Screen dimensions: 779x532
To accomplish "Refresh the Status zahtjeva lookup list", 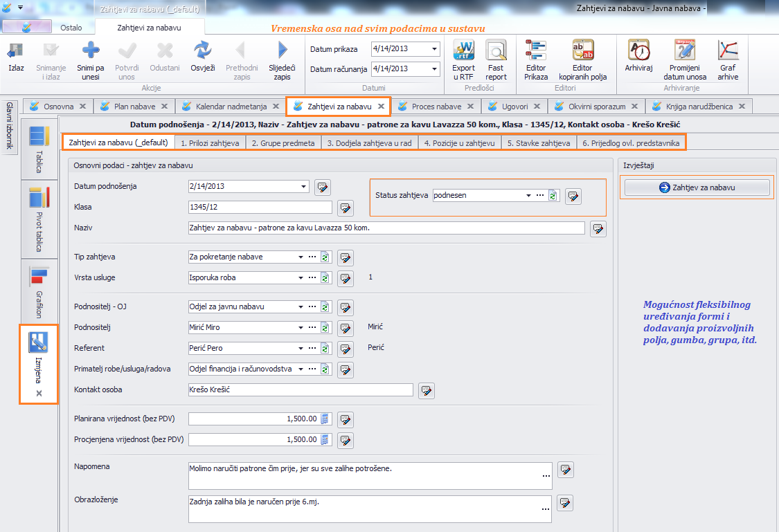I will [x=553, y=196].
